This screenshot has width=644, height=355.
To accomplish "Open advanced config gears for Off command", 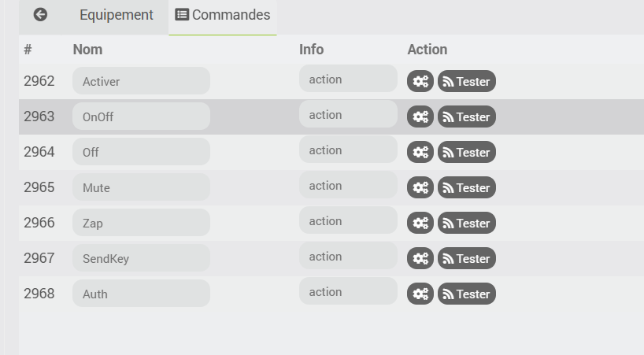I will point(420,152).
